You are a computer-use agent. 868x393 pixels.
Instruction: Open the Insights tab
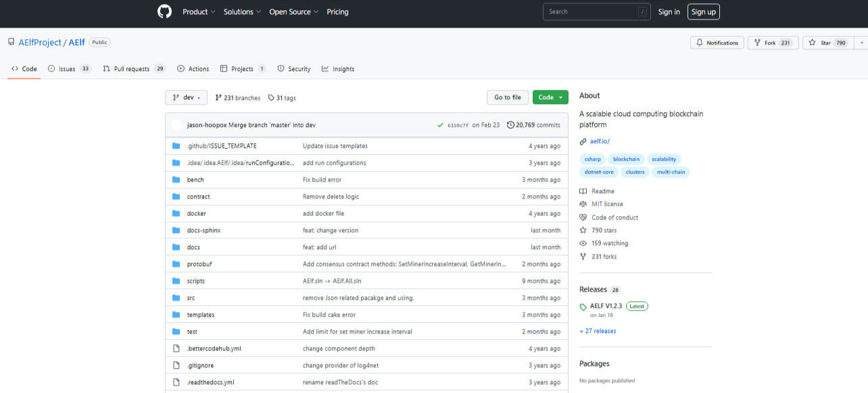(x=338, y=69)
